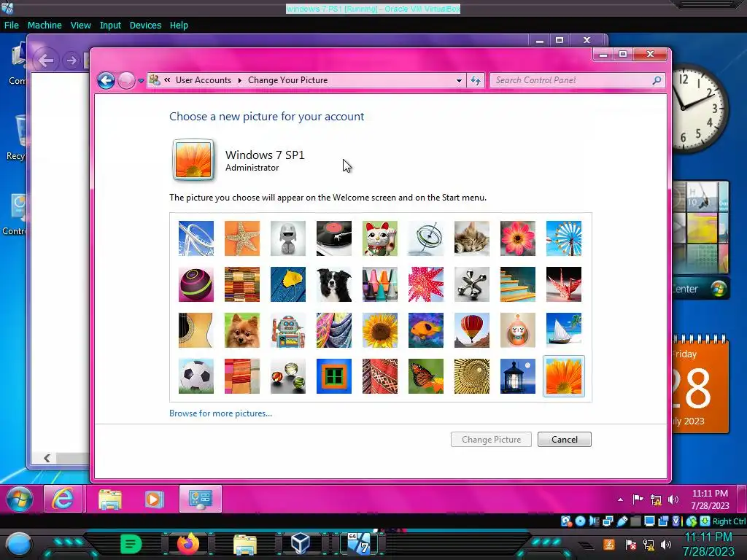Open the VirtualBox View menu
747x560 pixels.
pyautogui.click(x=80, y=26)
